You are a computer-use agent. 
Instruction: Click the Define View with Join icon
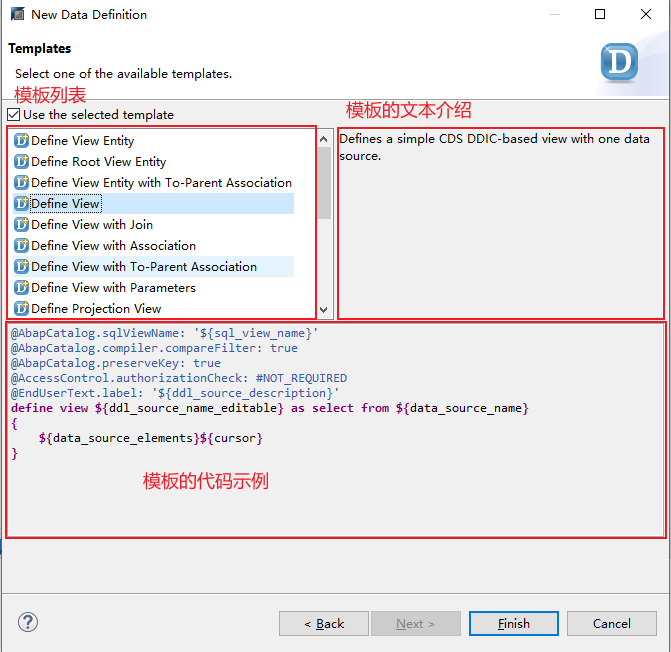(x=21, y=225)
